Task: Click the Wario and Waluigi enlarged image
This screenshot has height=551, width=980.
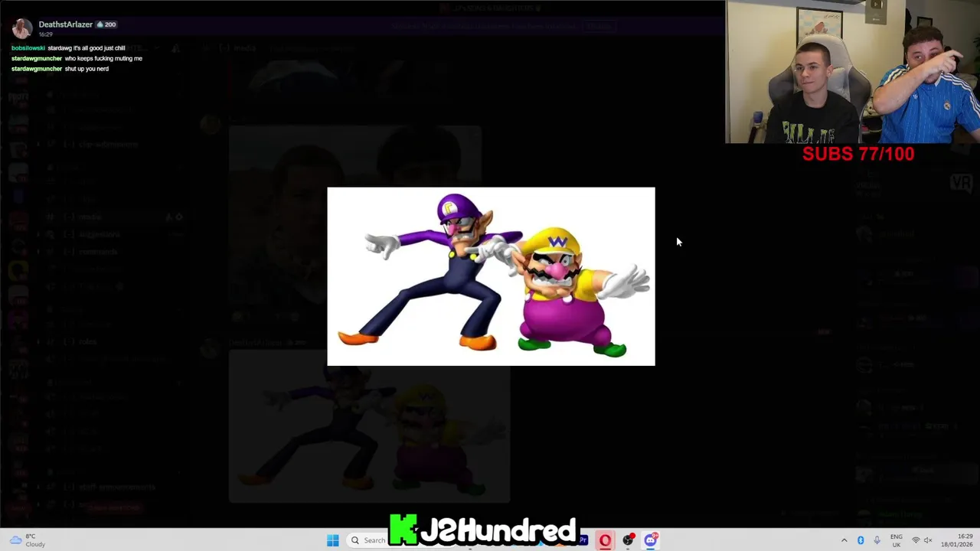Action: pyautogui.click(x=491, y=276)
